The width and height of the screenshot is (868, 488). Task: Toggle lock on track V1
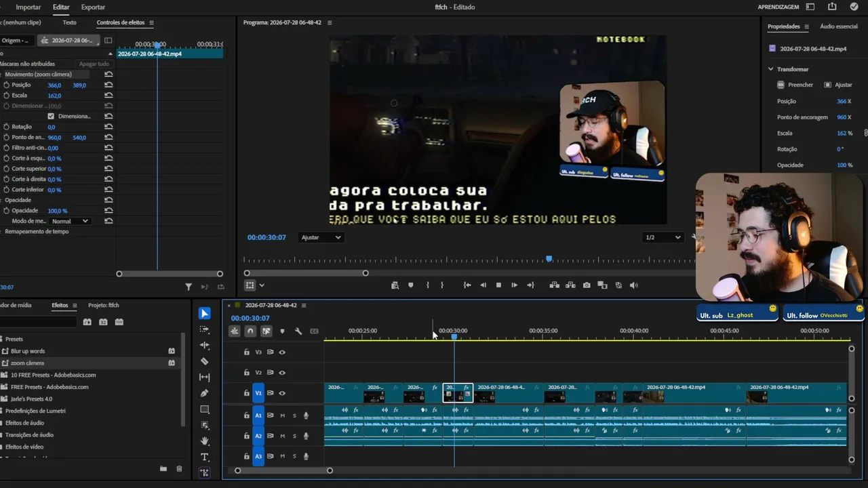pos(247,393)
